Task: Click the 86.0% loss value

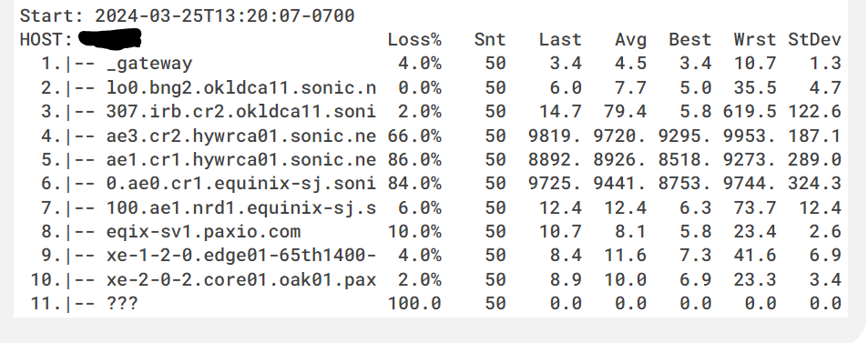Action: tap(414, 160)
